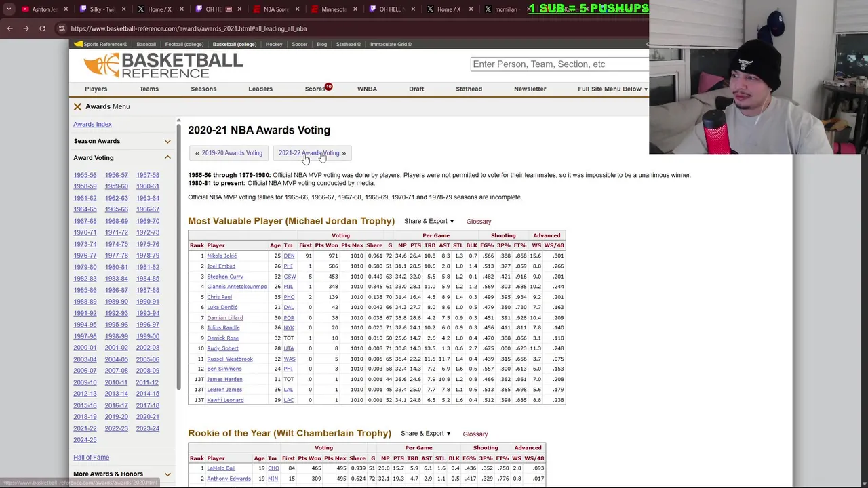Open the Leaders menu
The width and height of the screenshot is (868, 488).
point(260,89)
